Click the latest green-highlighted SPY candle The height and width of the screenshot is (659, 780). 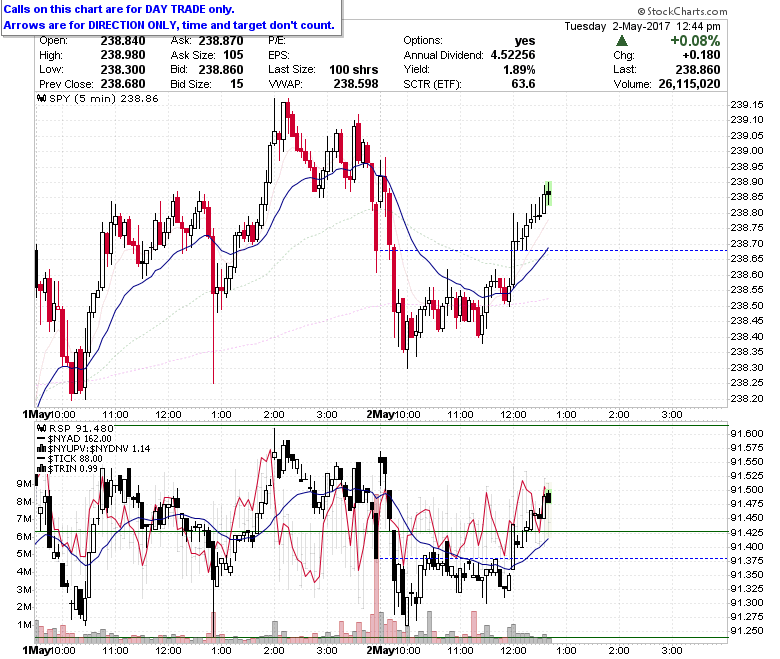(548, 193)
